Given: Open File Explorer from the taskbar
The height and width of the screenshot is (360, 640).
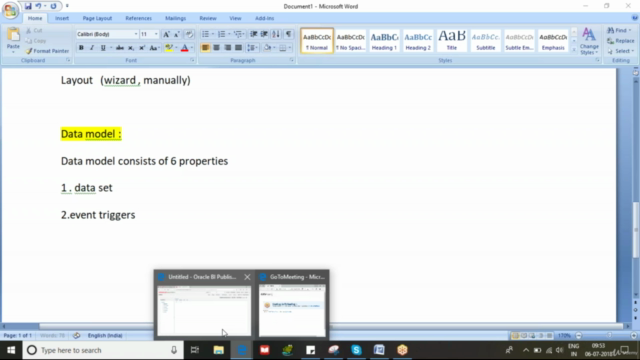Looking at the screenshot, I should tap(219, 350).
